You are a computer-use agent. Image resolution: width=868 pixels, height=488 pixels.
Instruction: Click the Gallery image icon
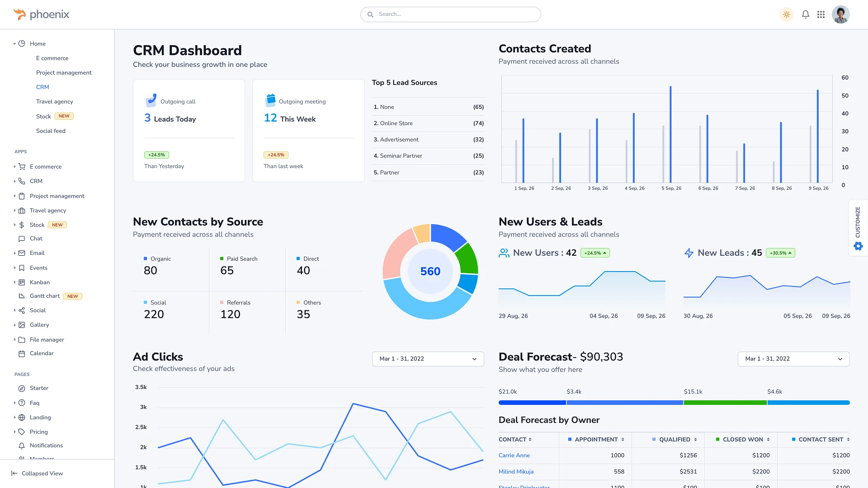(22, 325)
